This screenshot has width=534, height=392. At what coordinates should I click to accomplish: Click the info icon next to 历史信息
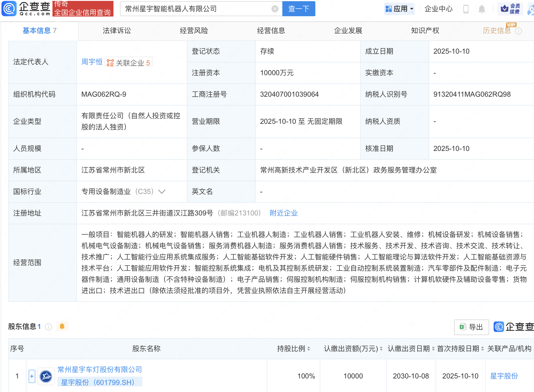(519, 31)
